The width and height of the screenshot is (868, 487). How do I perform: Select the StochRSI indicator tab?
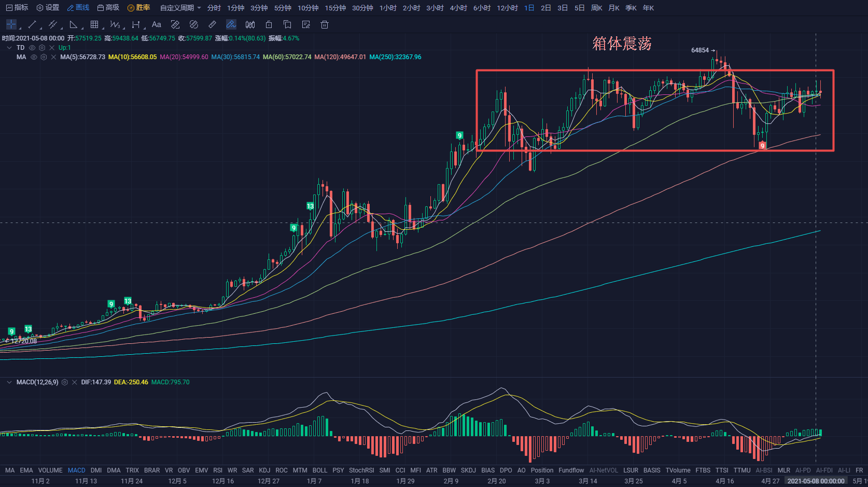point(361,470)
